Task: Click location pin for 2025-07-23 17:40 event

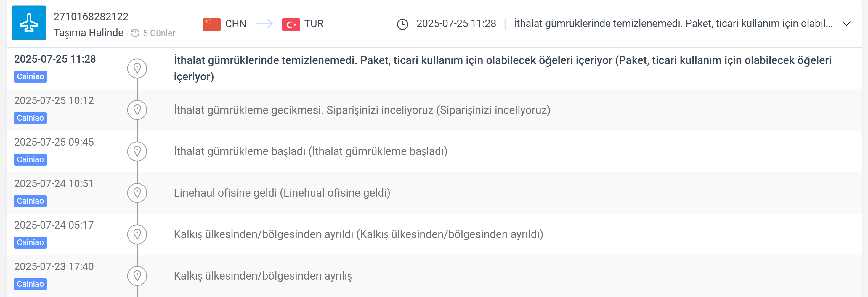Action: coord(137,276)
